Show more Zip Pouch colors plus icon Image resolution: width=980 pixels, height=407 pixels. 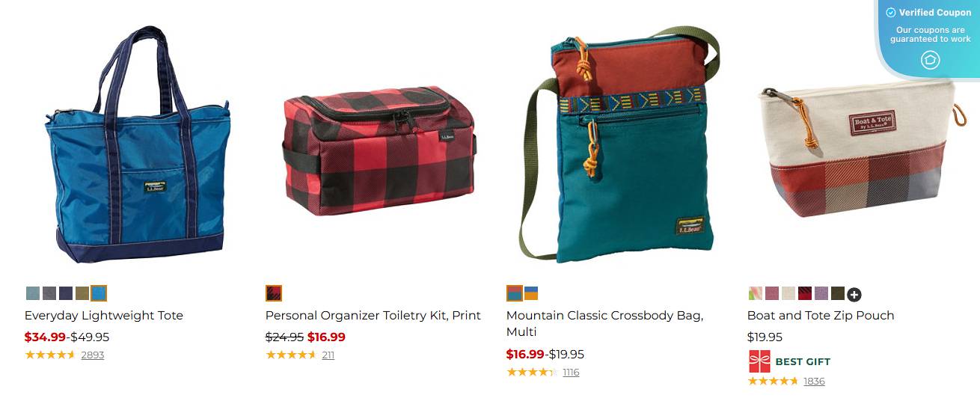854,294
